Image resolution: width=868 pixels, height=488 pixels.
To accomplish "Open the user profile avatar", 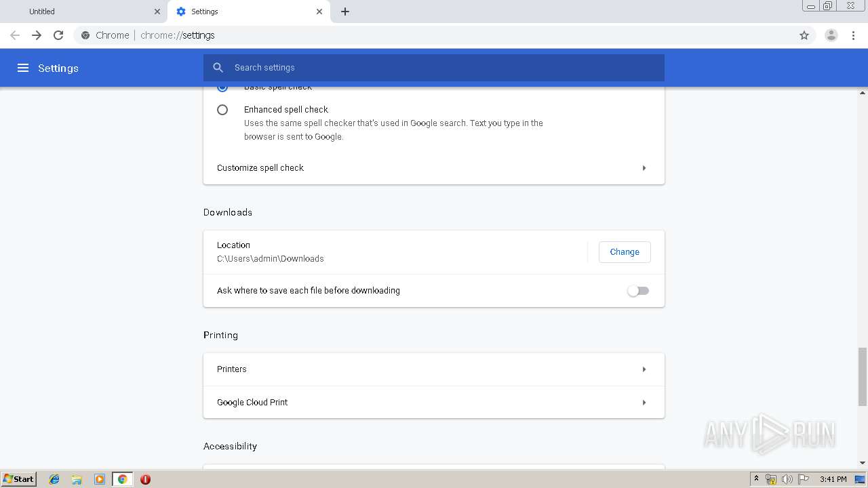I will (831, 35).
